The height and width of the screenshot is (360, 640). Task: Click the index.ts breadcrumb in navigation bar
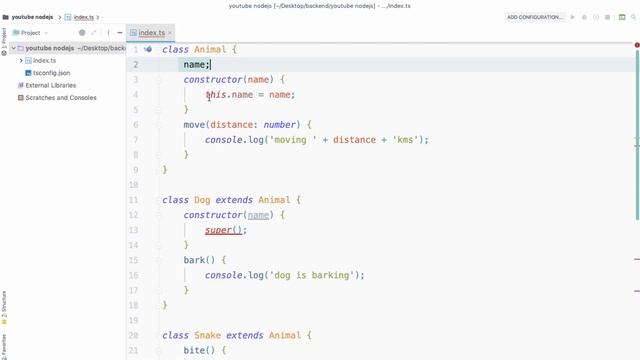click(x=84, y=17)
